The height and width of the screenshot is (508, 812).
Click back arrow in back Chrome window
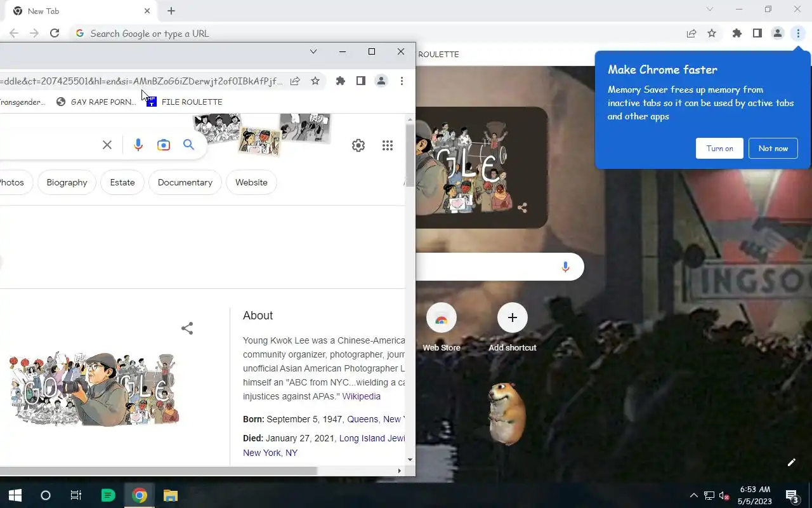14,34
